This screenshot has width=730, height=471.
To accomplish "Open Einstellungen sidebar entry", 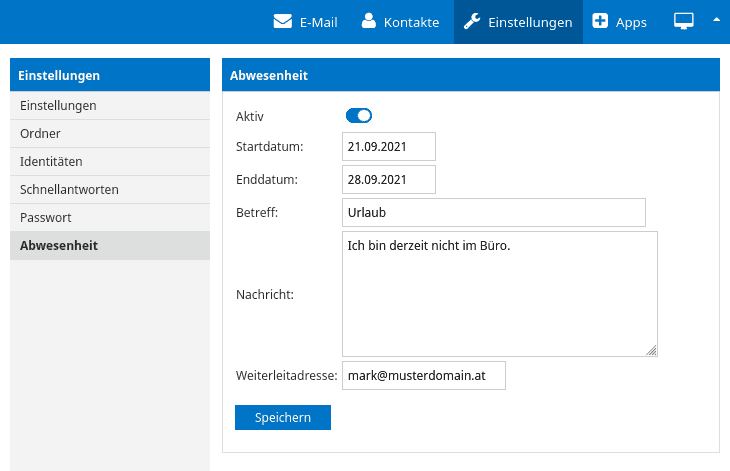I will (110, 106).
